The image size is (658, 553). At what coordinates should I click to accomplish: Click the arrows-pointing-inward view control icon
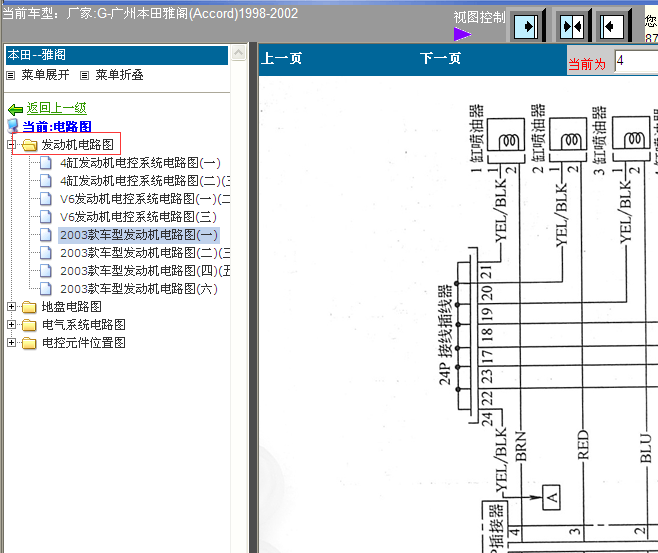click(x=572, y=27)
